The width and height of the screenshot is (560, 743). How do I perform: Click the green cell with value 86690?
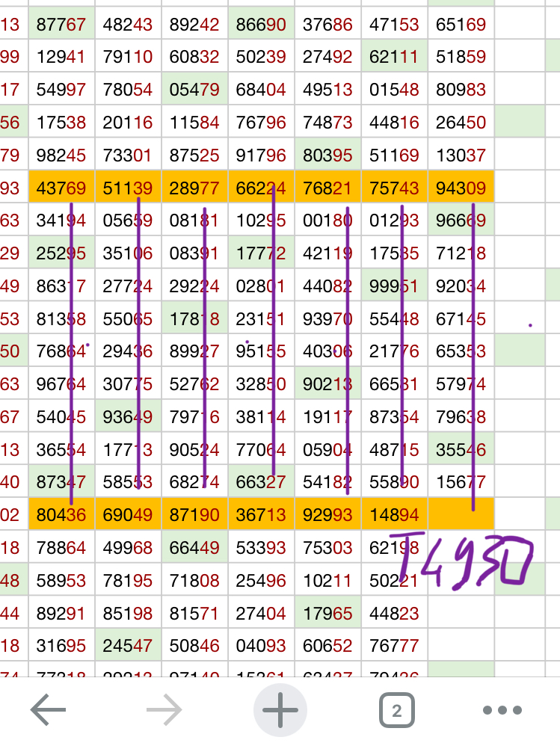261,25
